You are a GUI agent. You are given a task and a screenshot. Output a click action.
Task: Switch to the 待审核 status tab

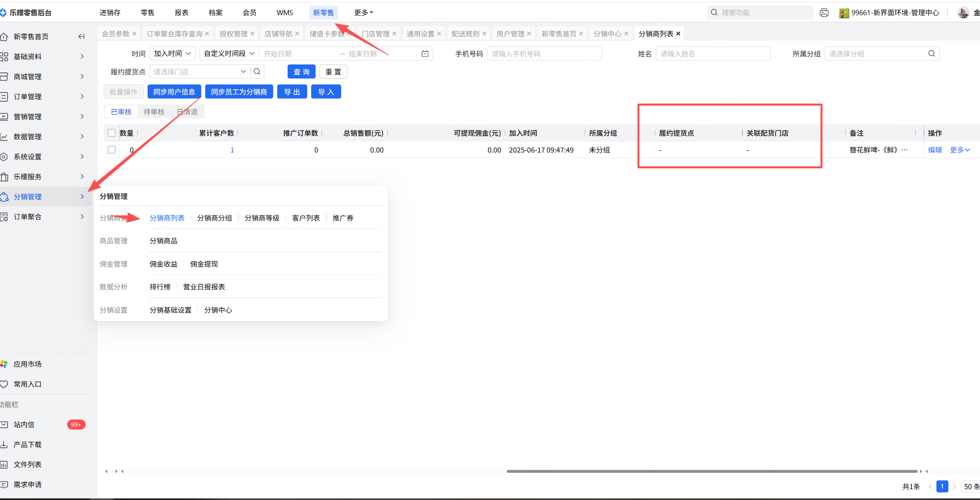coord(154,112)
